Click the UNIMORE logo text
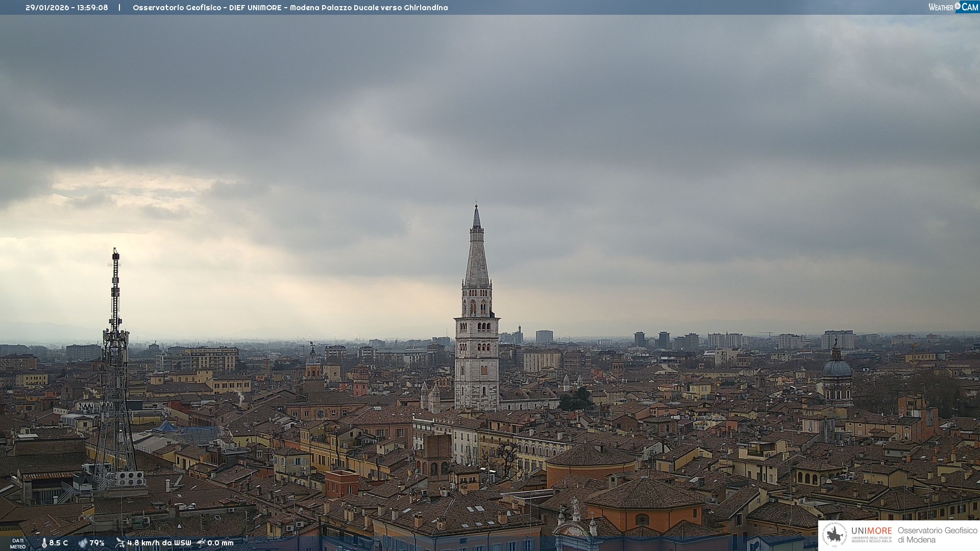Image resolution: width=980 pixels, height=551 pixels. pos(871,531)
